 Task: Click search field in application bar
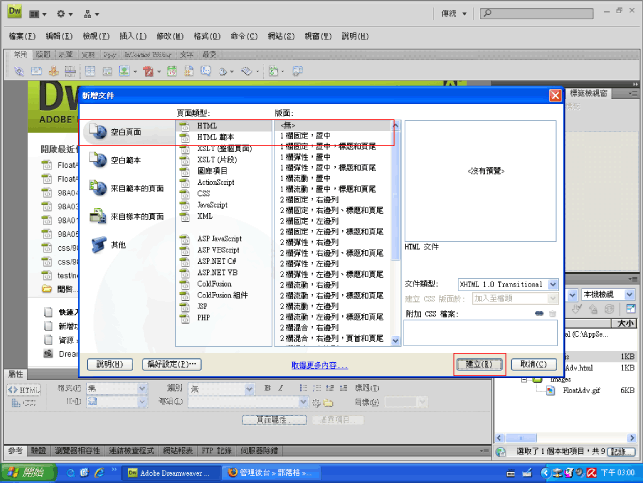coord(537,14)
